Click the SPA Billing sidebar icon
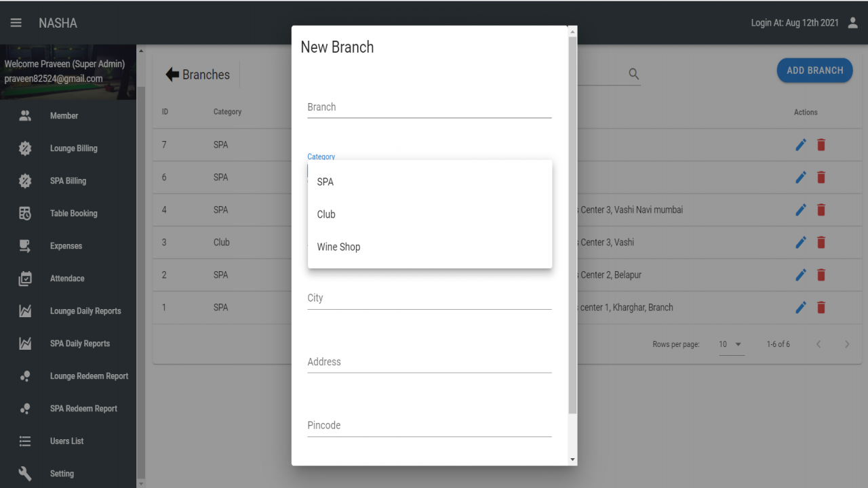This screenshot has height=488, width=868. (25, 181)
